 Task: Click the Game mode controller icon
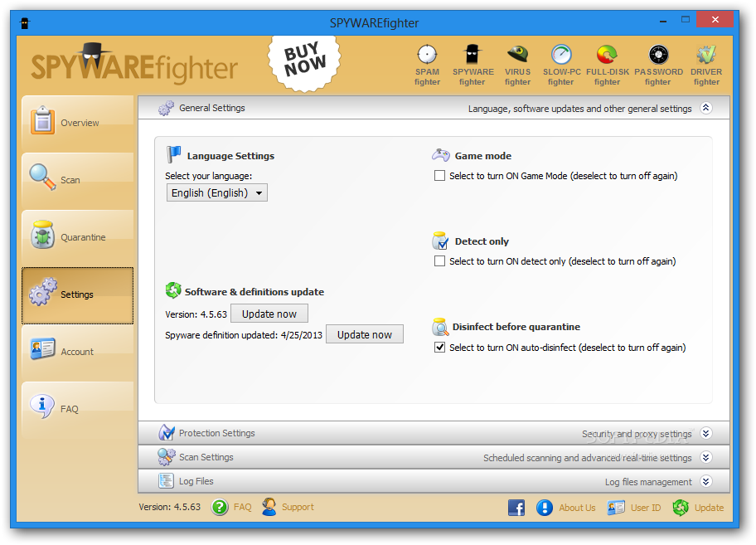point(441,155)
